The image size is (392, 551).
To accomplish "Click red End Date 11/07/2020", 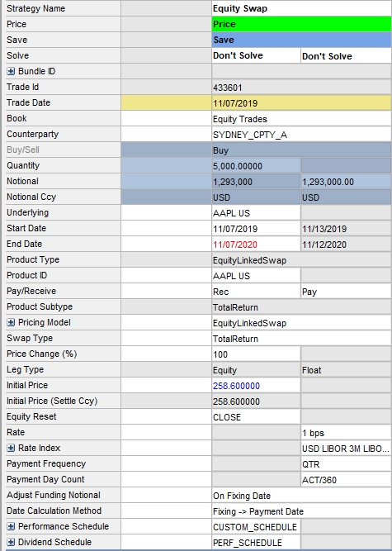I will pos(256,244).
